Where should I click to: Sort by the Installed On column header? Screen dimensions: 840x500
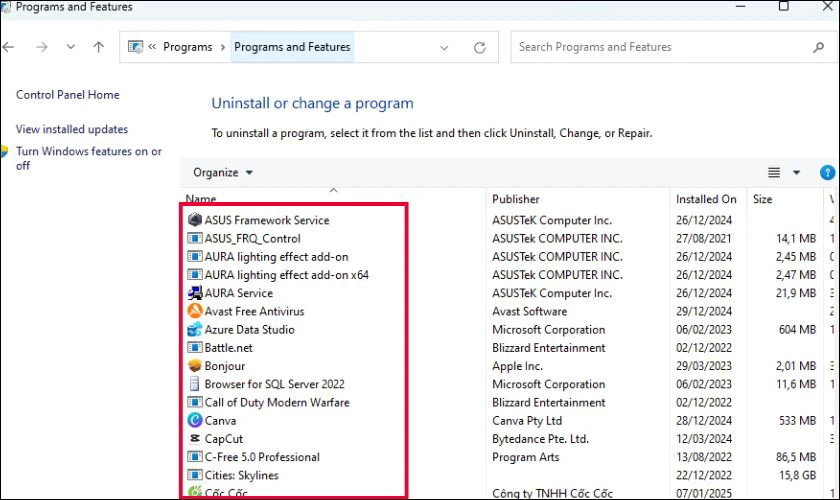tap(706, 199)
